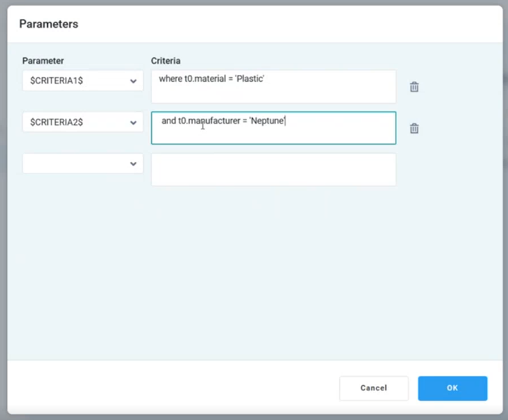The width and height of the screenshot is (508, 420).
Task: Click the empty third criteria text box
Action: [x=273, y=169]
